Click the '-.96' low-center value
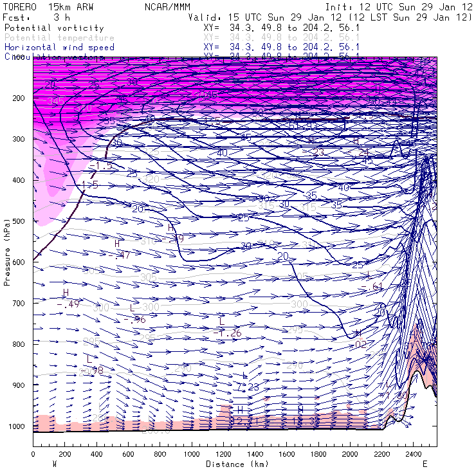The height and width of the screenshot is (476, 476). [134, 320]
